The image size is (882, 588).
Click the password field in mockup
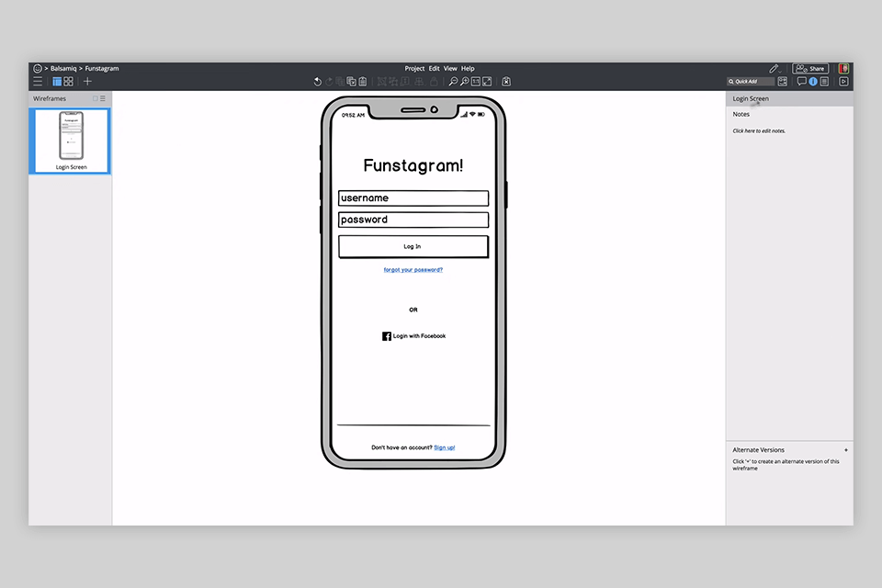[x=413, y=220]
